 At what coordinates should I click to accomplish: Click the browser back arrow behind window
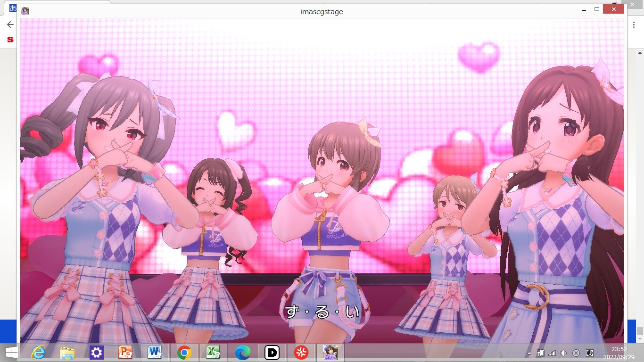[x=10, y=25]
